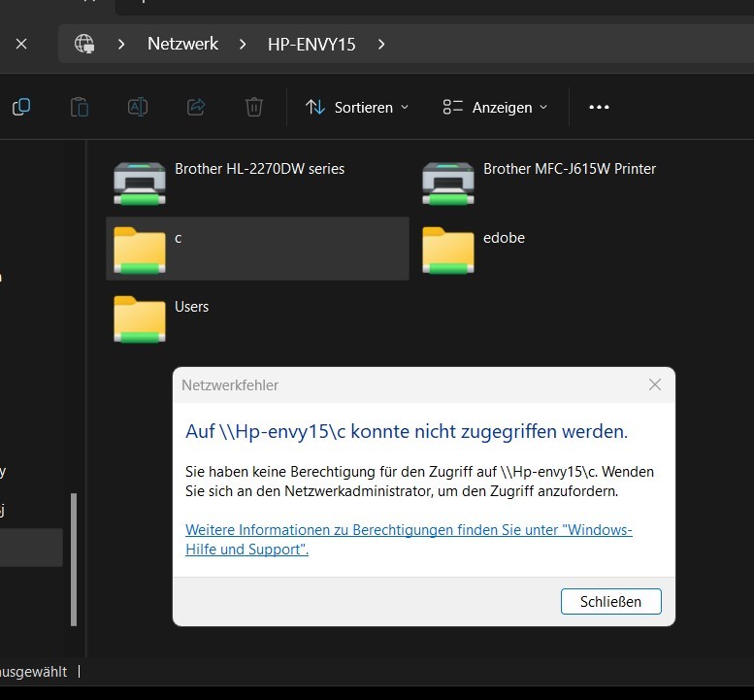Select the shared folder icon named c
This screenshot has height=700, width=754.
tap(140, 250)
